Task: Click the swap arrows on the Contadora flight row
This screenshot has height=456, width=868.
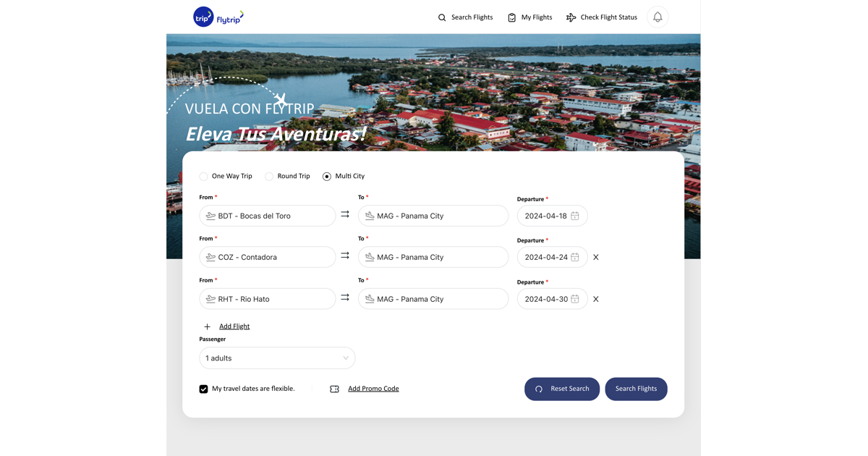Action: [345, 256]
